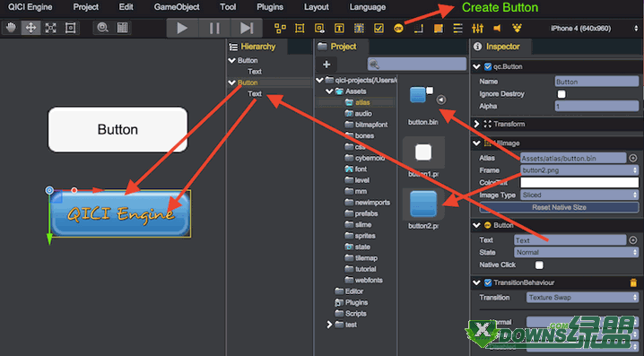
Task: Click the create Button toolbar icon
Action: pos(398,28)
